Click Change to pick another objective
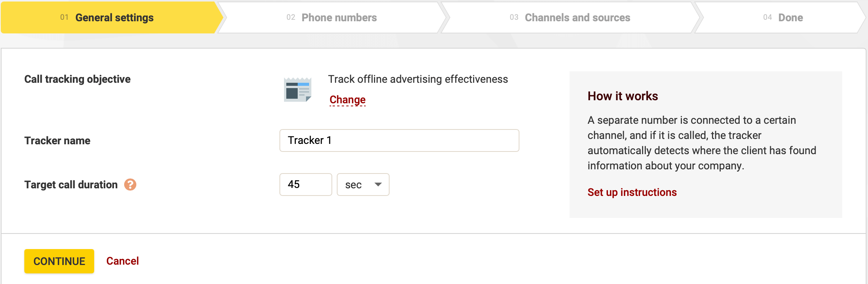 point(347,99)
